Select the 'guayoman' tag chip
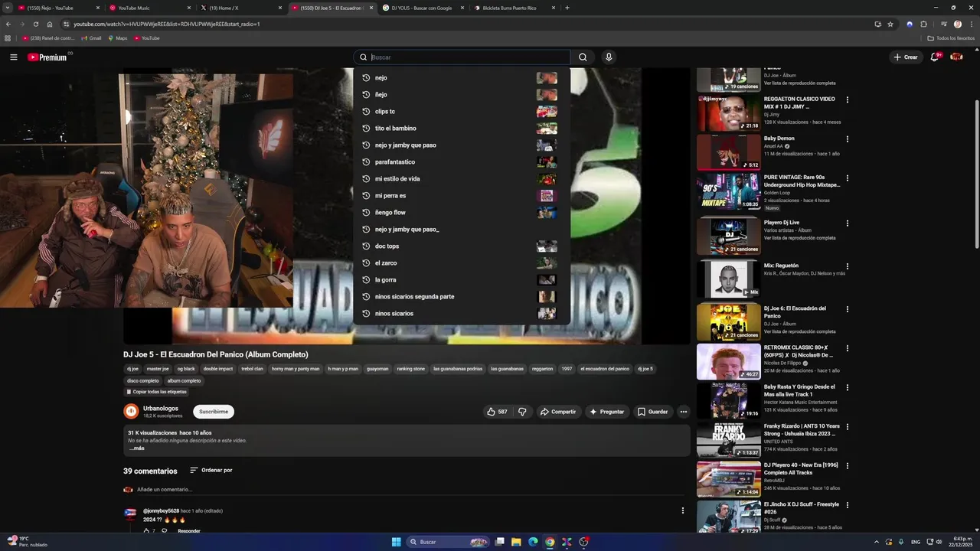 (x=377, y=369)
